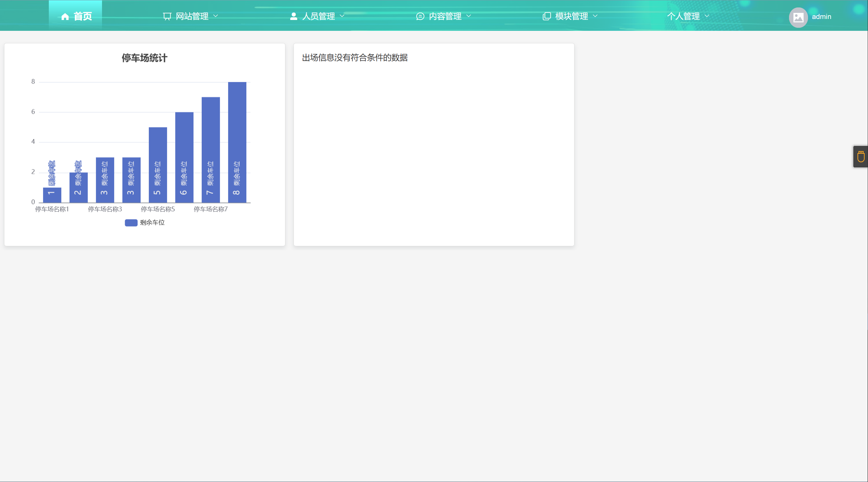Click the 人员管理 person icon
Image resolution: width=868 pixels, height=482 pixels.
coord(294,16)
